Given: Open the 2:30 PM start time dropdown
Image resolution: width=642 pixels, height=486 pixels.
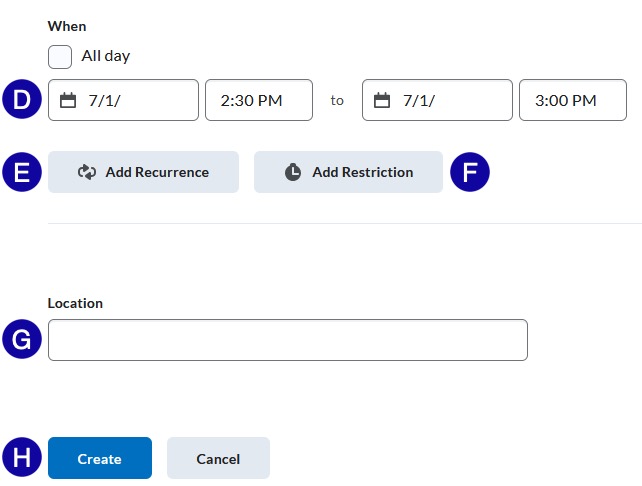Looking at the screenshot, I should click(x=259, y=100).
